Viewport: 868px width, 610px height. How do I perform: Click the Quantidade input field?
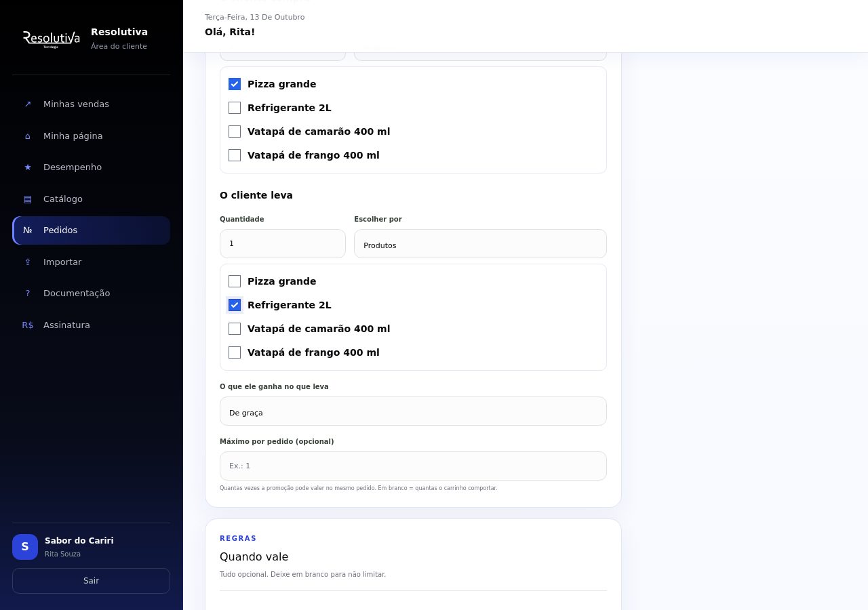point(283,244)
